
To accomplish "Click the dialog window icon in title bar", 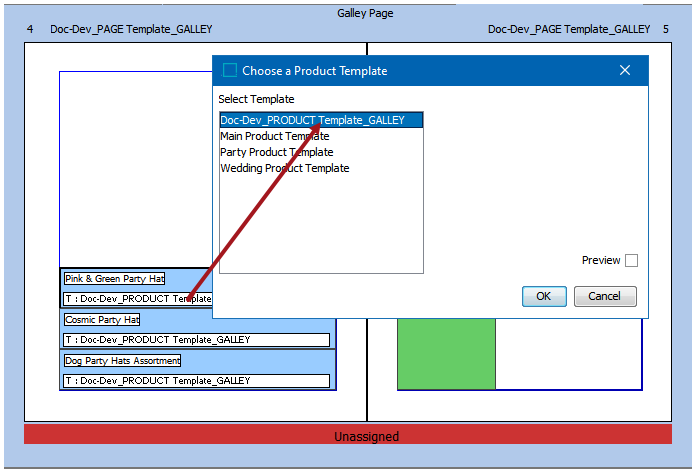I will pyautogui.click(x=230, y=70).
